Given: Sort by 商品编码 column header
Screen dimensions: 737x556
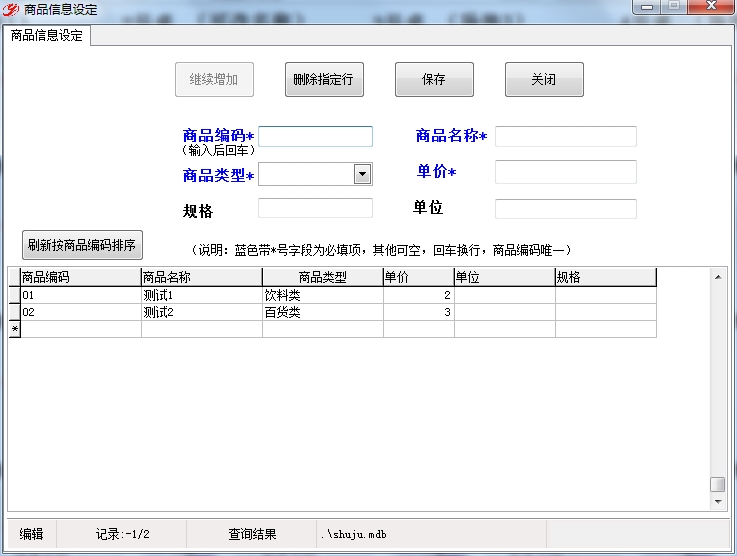Looking at the screenshot, I should (80, 277).
